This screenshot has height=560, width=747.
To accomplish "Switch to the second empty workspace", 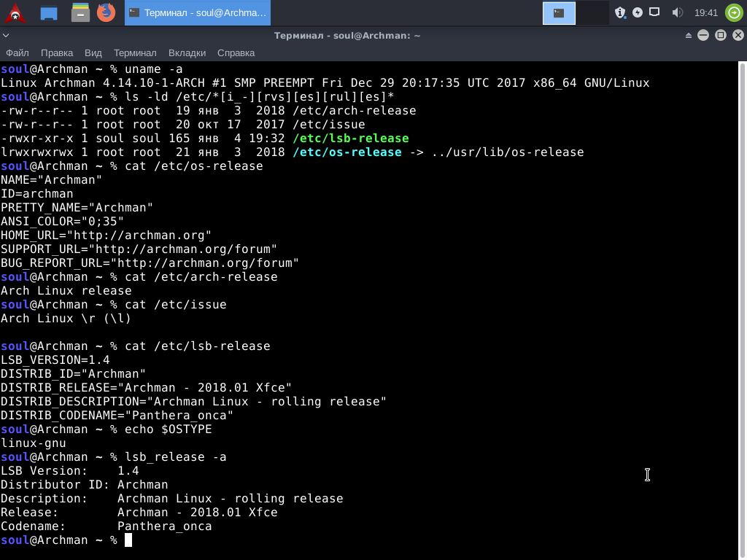I will [x=592, y=13].
